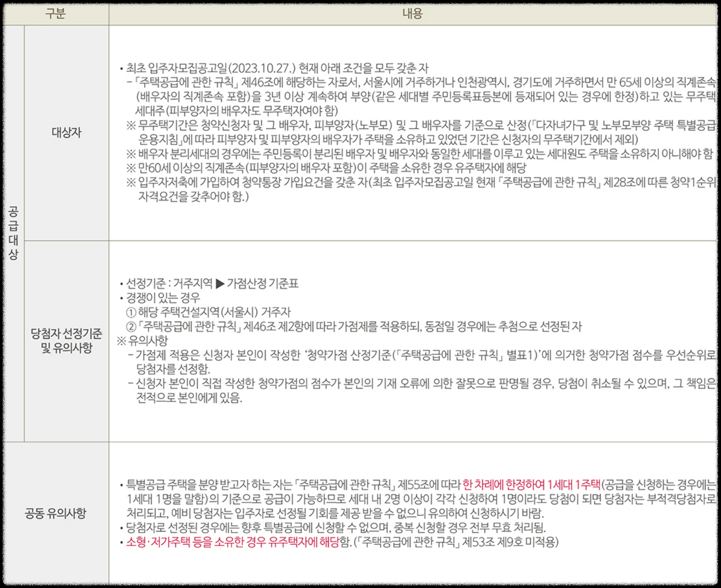Click the 당첨자로 선정된 경우 bullet line
The height and width of the screenshot is (588, 721).
click(x=334, y=527)
